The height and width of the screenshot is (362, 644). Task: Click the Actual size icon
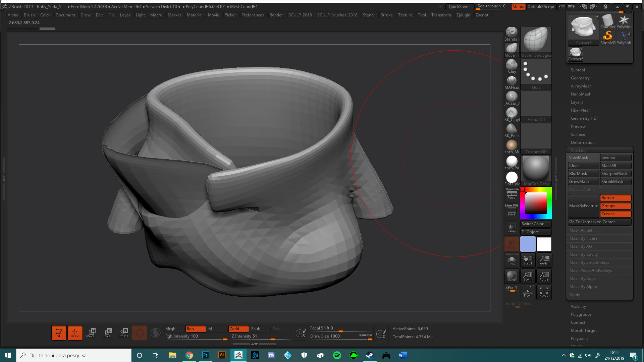pyautogui.click(x=544, y=276)
